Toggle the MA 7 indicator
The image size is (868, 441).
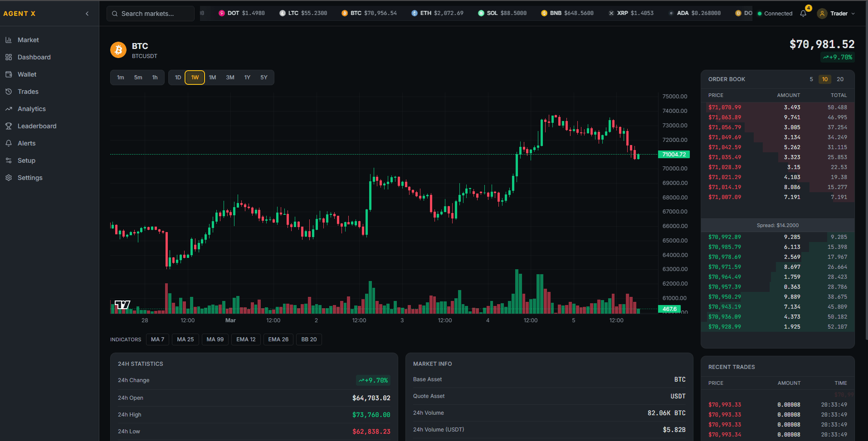point(157,339)
